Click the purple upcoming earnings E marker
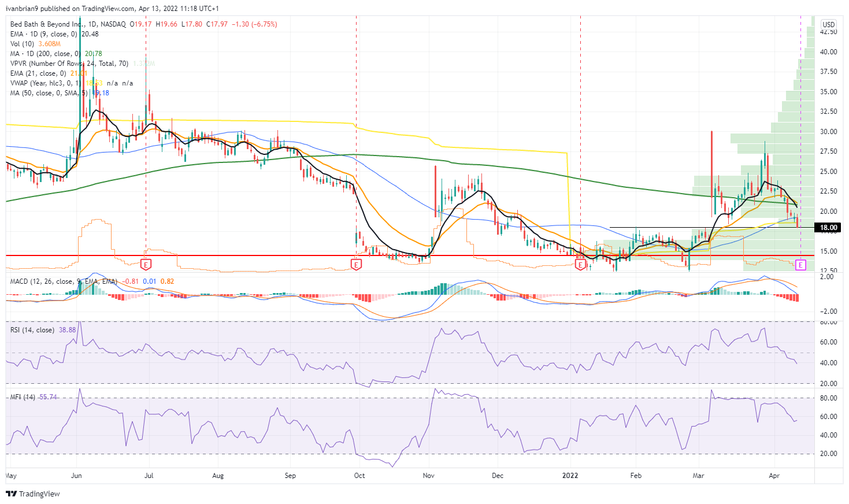Viewport: 849px width, 504px height. click(x=800, y=265)
